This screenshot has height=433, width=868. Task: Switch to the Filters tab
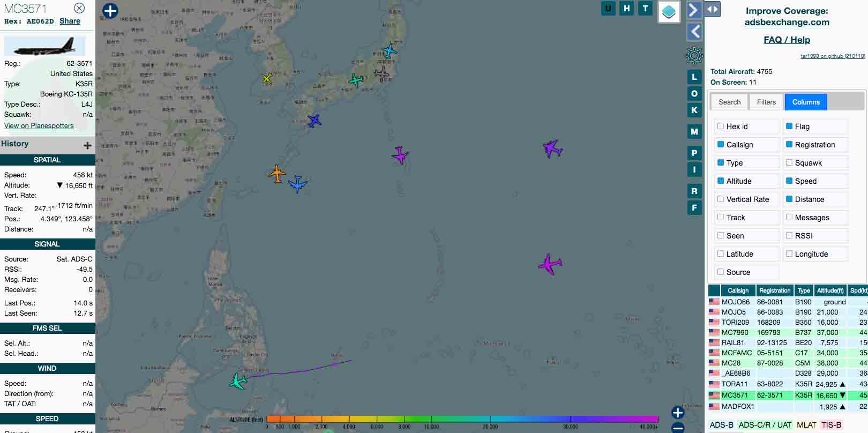[766, 102]
